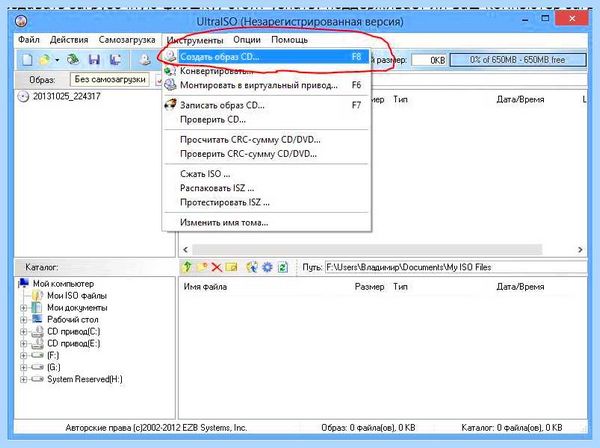Click the Записать образ CD burn icon

pos(170,104)
